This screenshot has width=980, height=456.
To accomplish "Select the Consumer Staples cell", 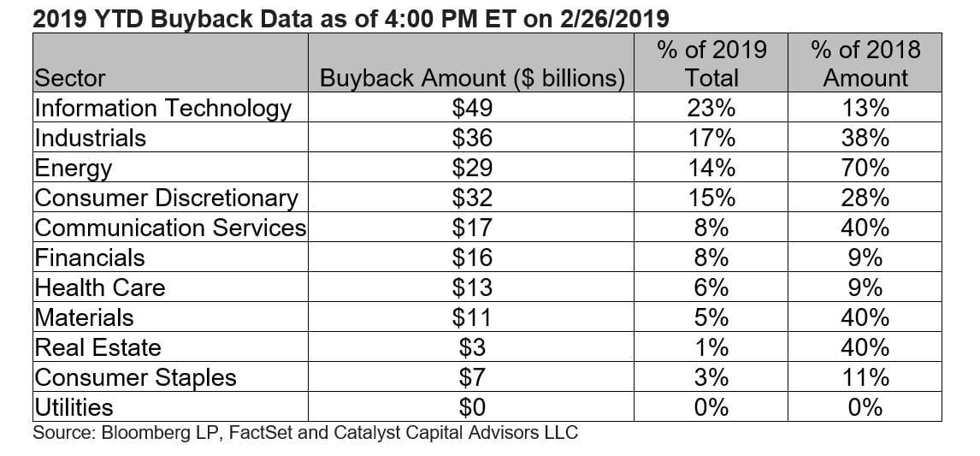I will pyautogui.click(x=135, y=377).
